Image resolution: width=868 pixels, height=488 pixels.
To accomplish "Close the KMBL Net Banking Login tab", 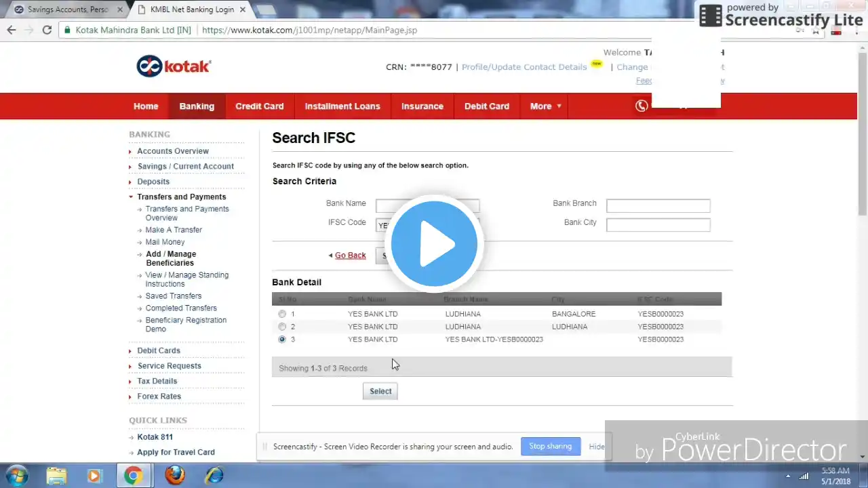I will (243, 9).
